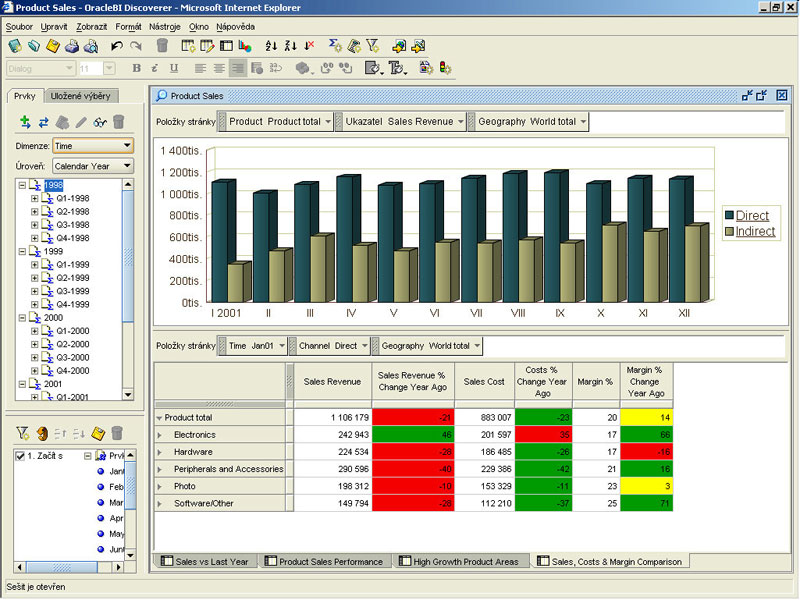
Task: Click the funnel filter icon in the main toolbar
Action: tap(373, 46)
